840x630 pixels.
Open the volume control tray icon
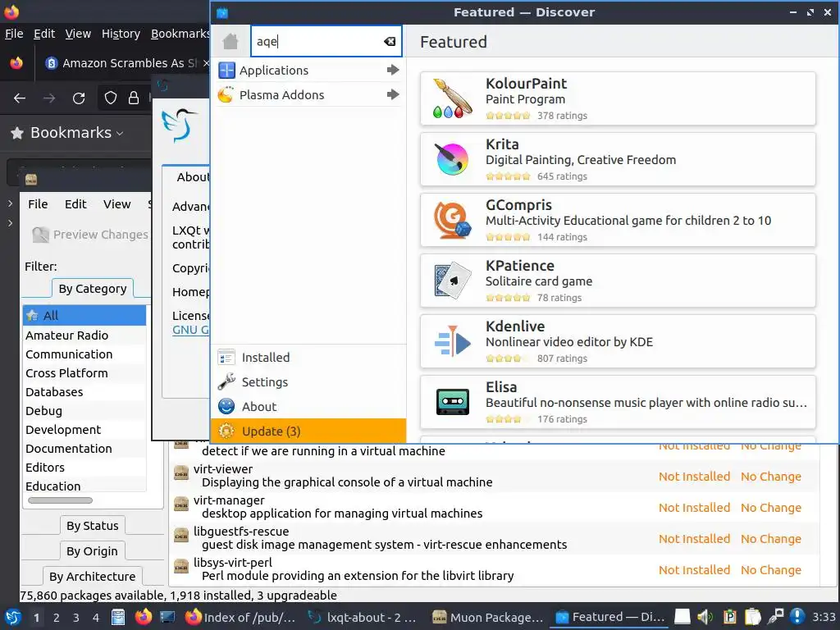(x=705, y=617)
